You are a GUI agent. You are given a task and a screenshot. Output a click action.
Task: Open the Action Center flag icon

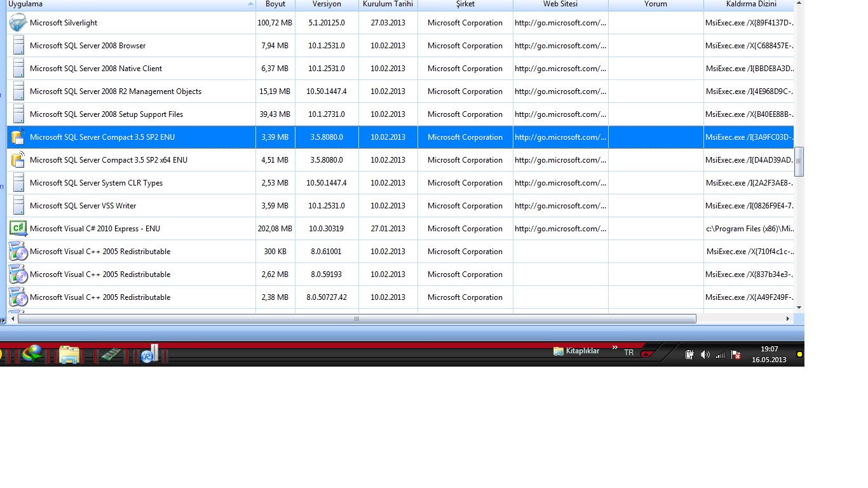pyautogui.click(x=736, y=355)
